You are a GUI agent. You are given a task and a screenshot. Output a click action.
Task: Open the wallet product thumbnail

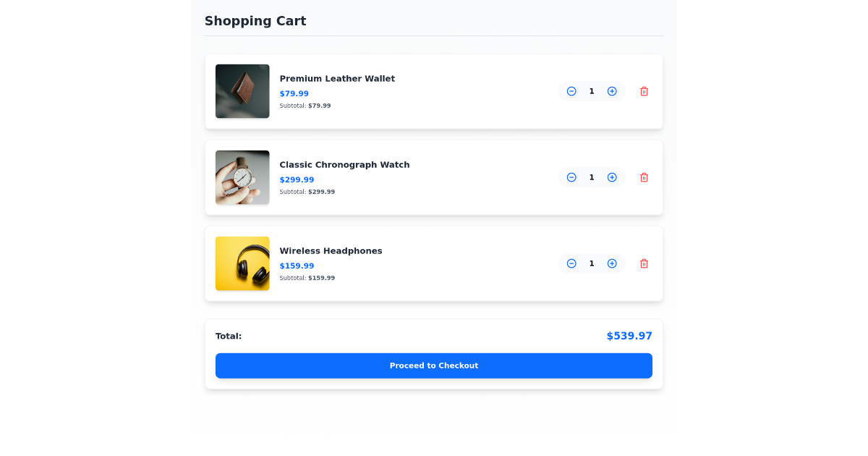(x=242, y=91)
